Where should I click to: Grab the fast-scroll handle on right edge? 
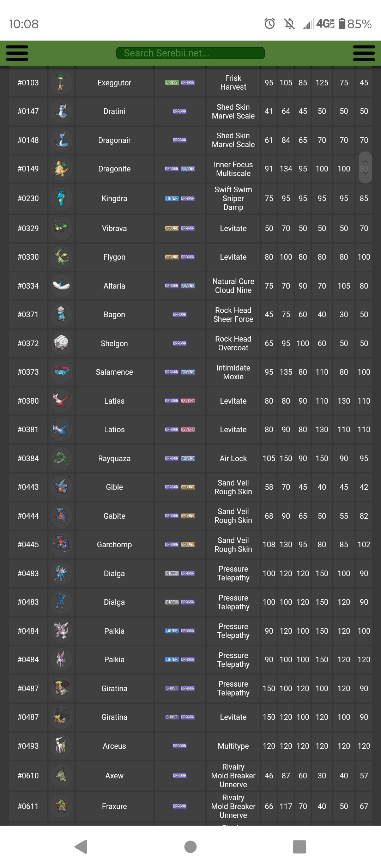click(x=365, y=167)
